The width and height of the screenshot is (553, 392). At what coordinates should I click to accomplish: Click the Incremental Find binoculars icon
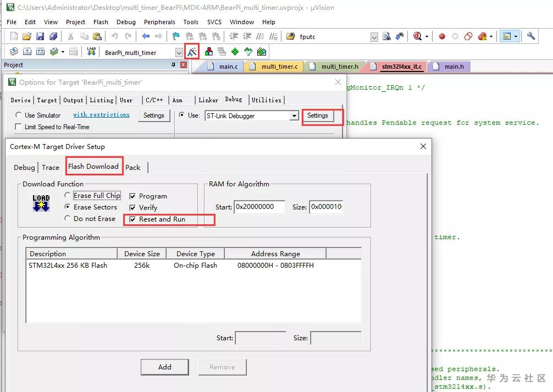click(x=400, y=36)
